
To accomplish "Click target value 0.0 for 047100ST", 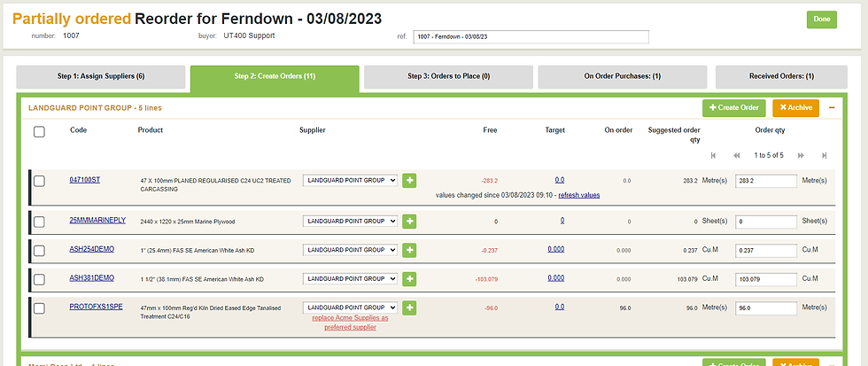I will (560, 180).
